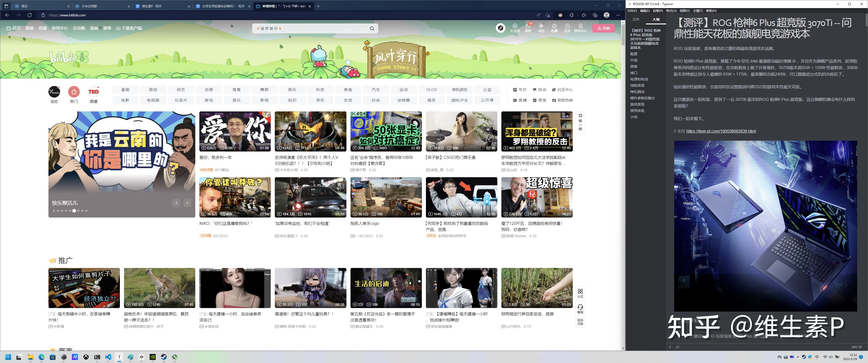
Task: Go to previous carousel slide arrow
Action: (176, 203)
